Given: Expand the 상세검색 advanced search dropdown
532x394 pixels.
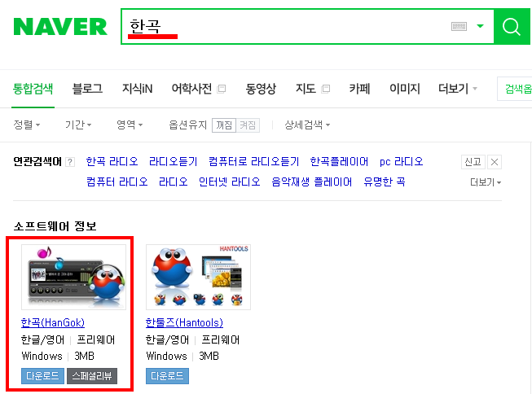Looking at the screenshot, I should click(307, 125).
